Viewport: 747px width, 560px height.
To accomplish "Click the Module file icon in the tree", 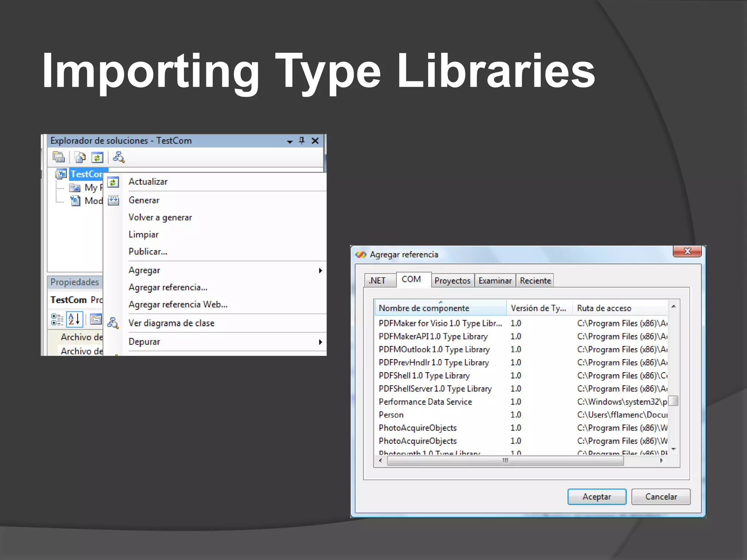I will 75,201.
